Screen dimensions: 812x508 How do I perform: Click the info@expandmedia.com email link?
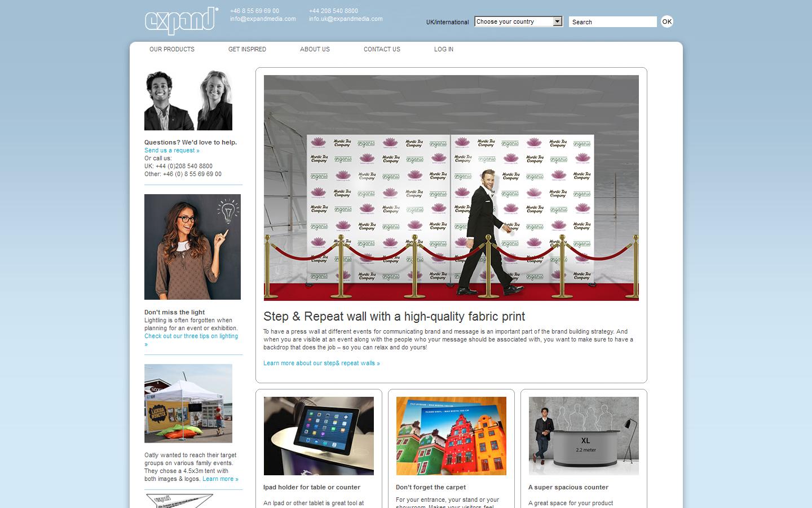tap(263, 19)
